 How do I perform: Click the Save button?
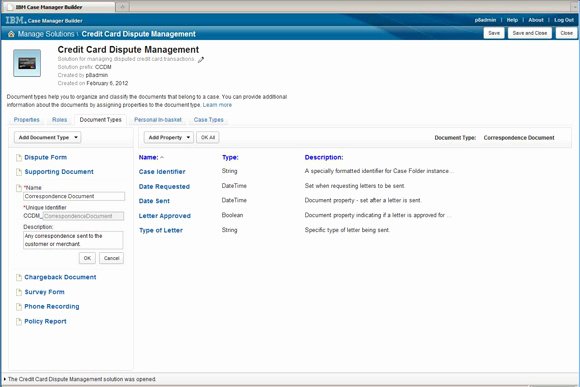[x=494, y=33]
